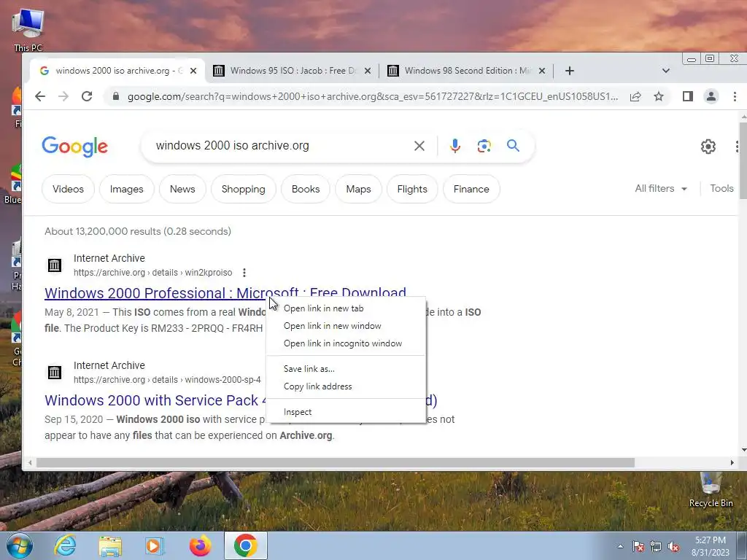Switch to Windows 98 Second Edition tab
This screenshot has height=560, width=747.
pos(466,71)
